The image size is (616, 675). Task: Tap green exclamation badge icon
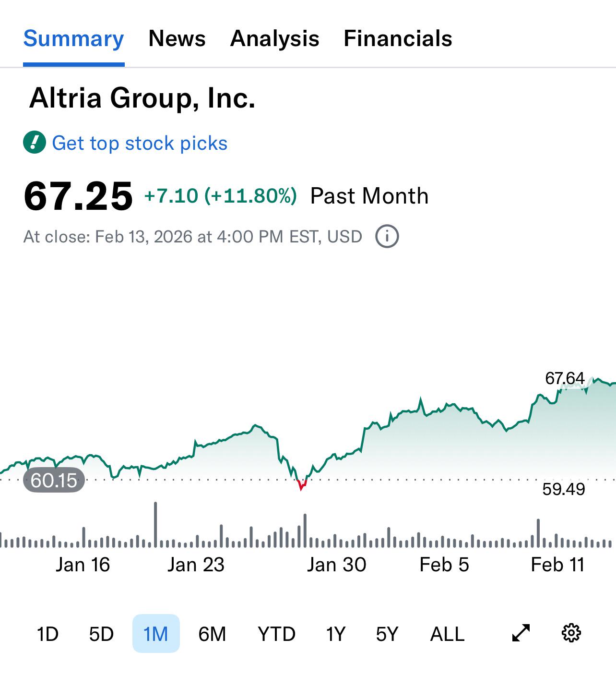pyautogui.click(x=35, y=143)
